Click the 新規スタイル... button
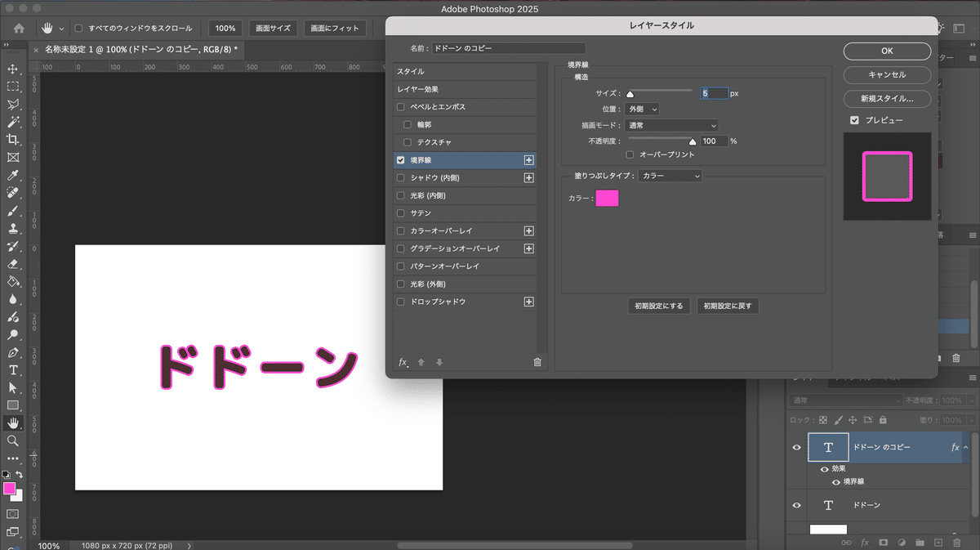The image size is (980, 550). pos(887,99)
